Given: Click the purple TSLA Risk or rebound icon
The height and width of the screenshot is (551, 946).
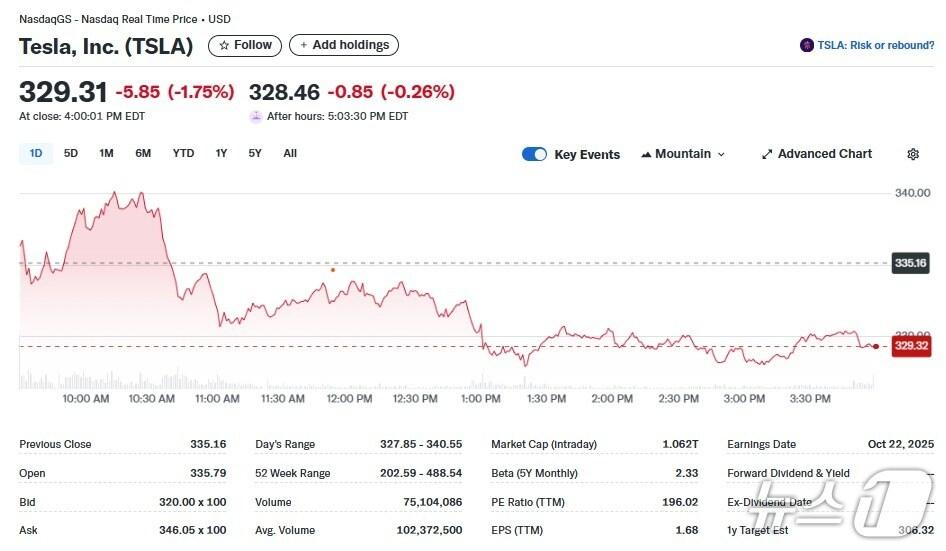Looking at the screenshot, I should tap(806, 45).
